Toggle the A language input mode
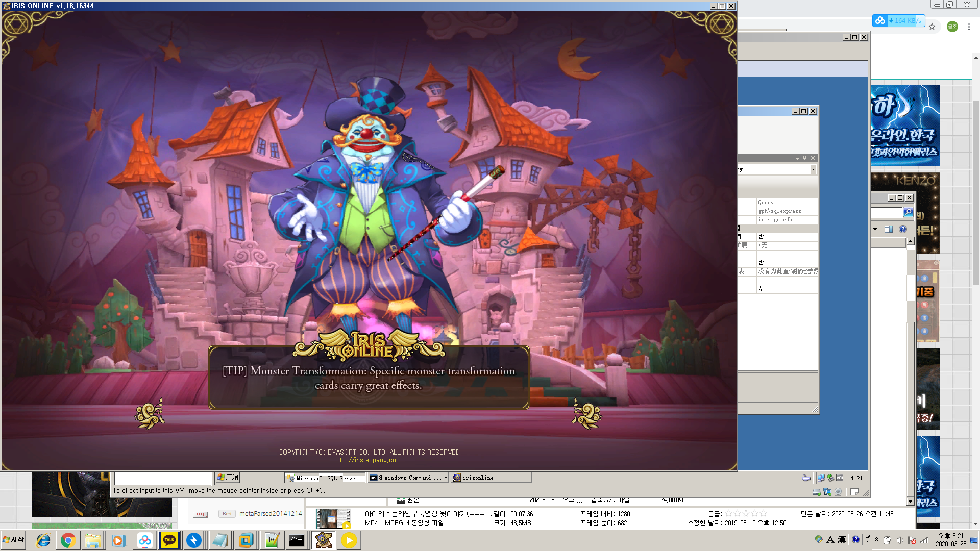Viewport: 980px width, 551px height. pyautogui.click(x=830, y=540)
